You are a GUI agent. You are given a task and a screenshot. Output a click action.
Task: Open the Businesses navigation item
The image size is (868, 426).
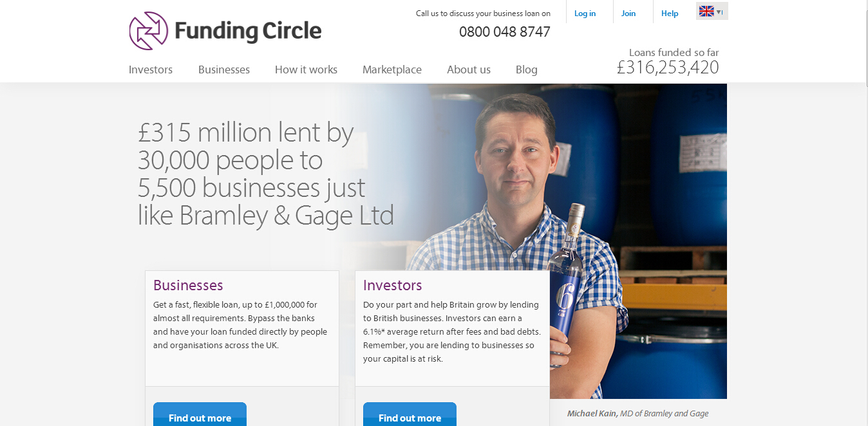(x=224, y=69)
